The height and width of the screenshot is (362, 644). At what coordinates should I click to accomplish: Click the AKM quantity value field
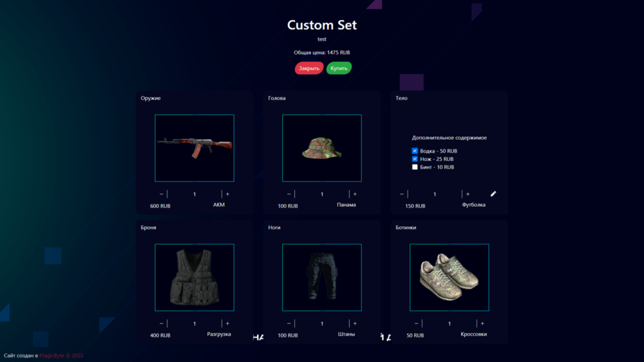pos(194,194)
